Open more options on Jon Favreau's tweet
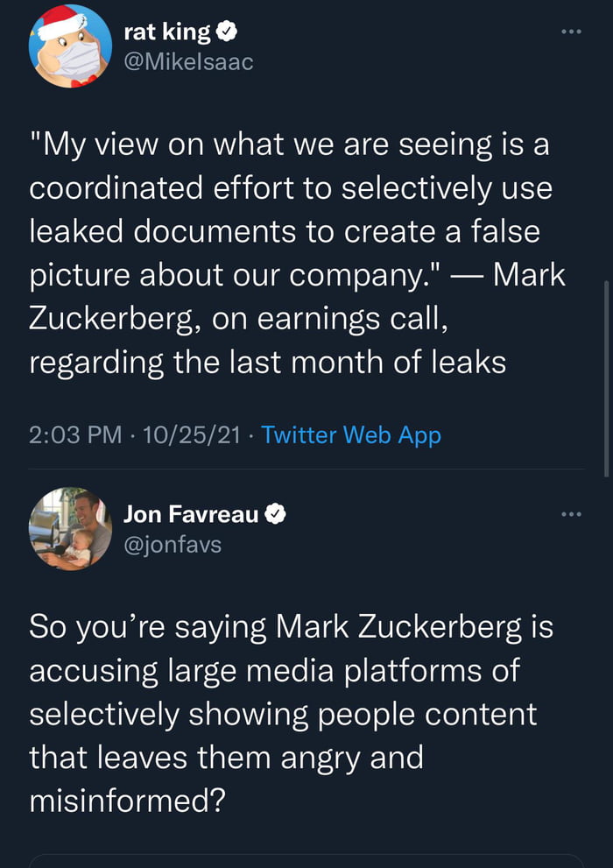This screenshot has width=613, height=868. (571, 513)
